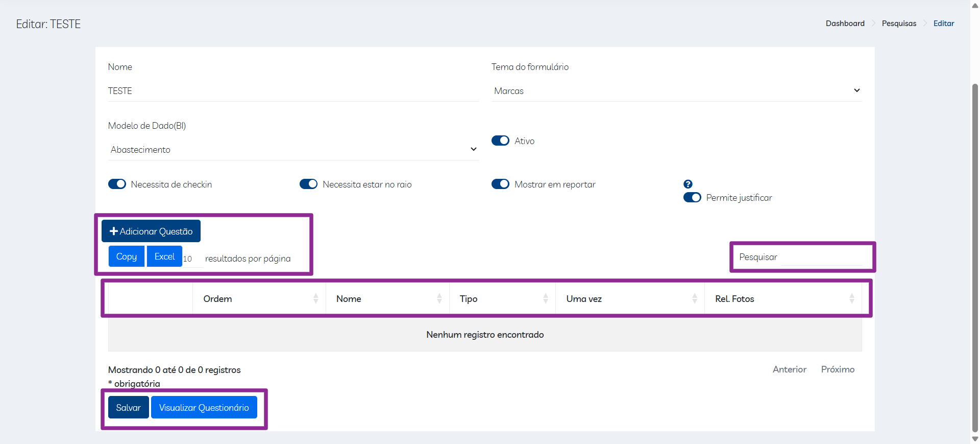This screenshot has height=444, width=980.
Task: Switch off Permite justificar toggle
Action: (692, 198)
